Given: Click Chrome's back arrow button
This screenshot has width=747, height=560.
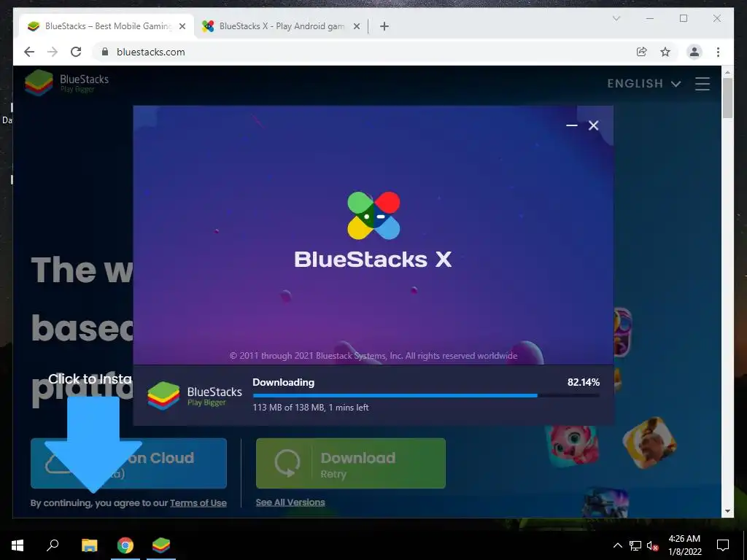Looking at the screenshot, I should coord(29,52).
